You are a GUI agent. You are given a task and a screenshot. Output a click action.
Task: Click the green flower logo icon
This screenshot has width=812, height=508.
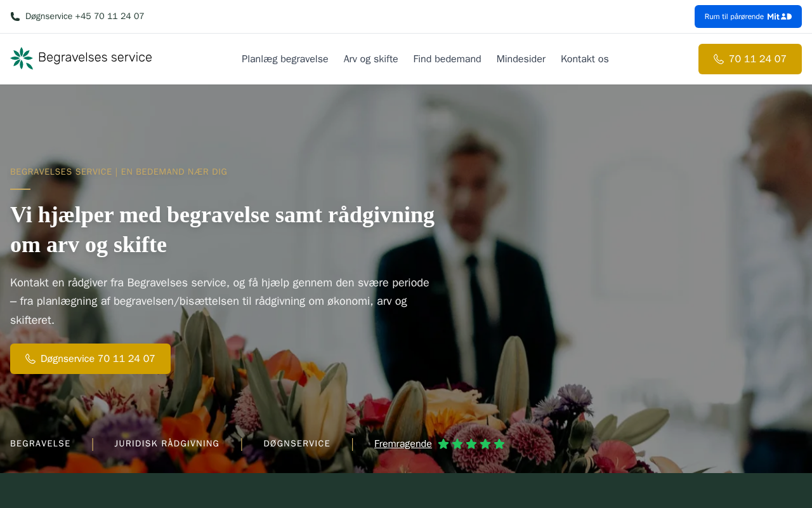(22, 58)
